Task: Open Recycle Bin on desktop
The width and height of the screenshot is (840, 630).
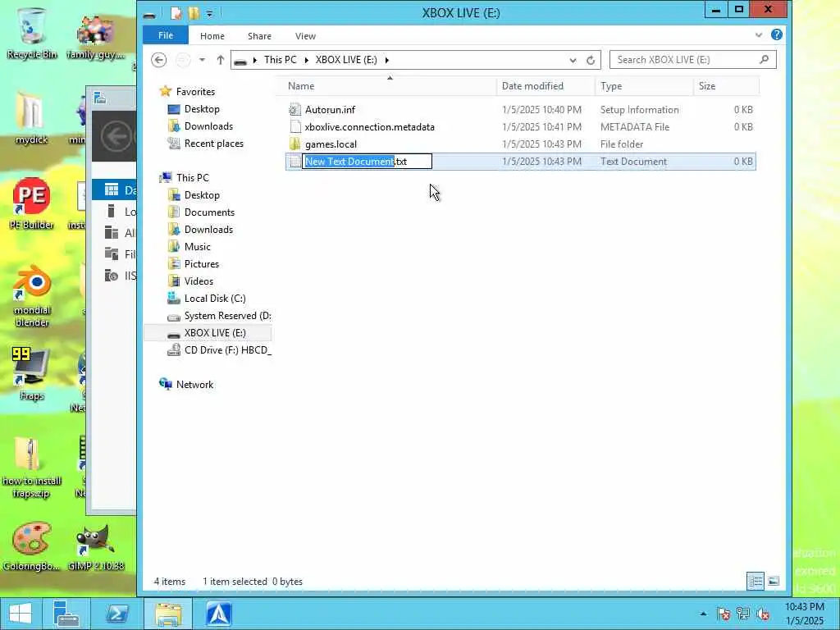Action: pyautogui.click(x=32, y=34)
